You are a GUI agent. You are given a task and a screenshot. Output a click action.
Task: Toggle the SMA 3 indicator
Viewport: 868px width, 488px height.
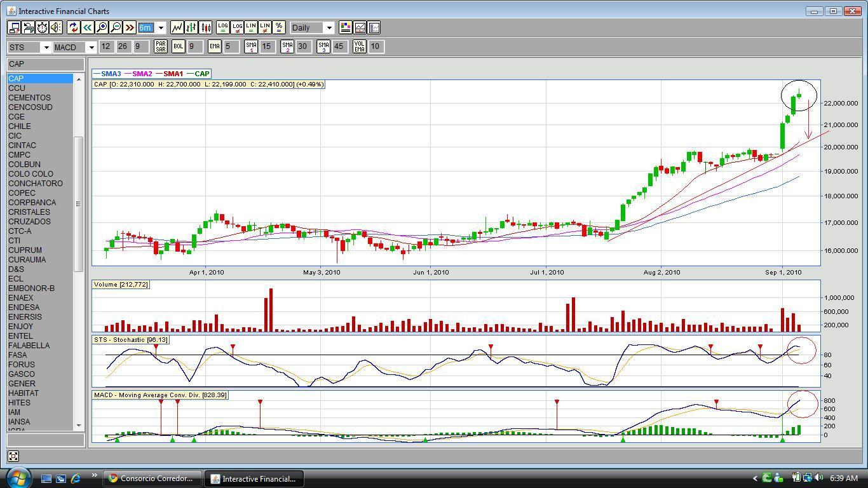(x=323, y=46)
